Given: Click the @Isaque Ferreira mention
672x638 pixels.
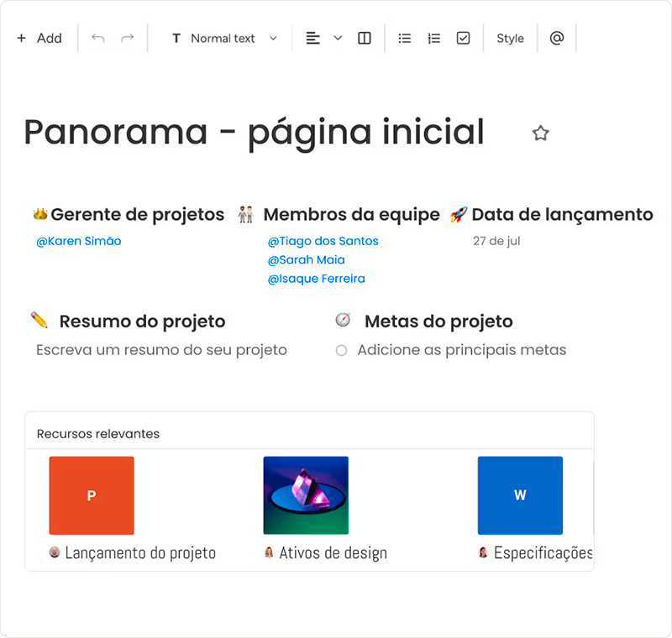Looking at the screenshot, I should [x=317, y=279].
